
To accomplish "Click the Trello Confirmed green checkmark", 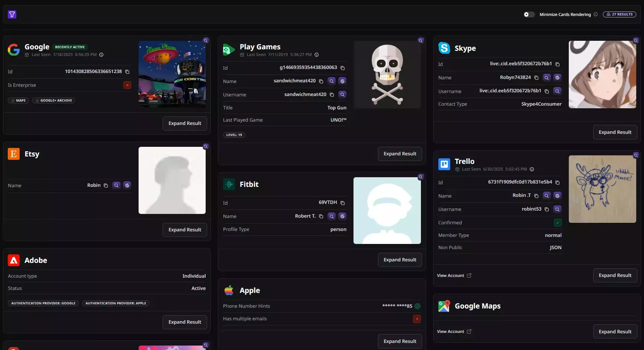I will (558, 223).
